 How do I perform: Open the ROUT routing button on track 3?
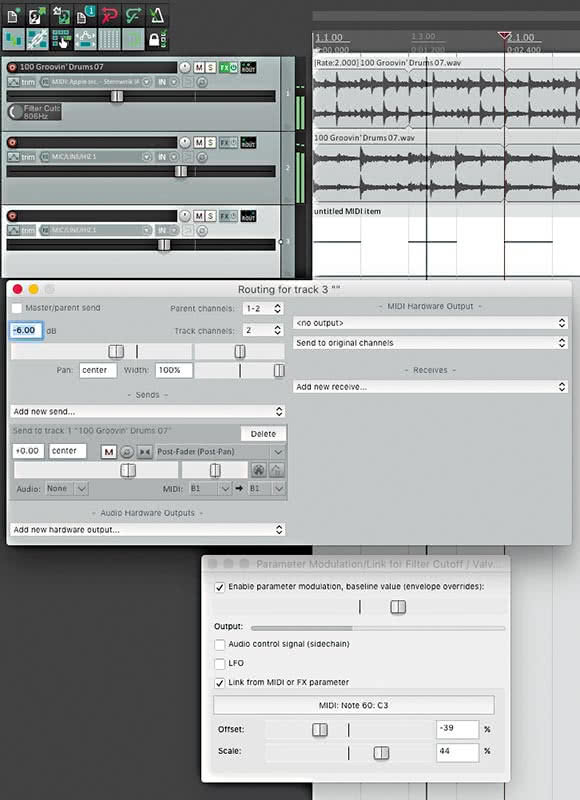point(248,216)
